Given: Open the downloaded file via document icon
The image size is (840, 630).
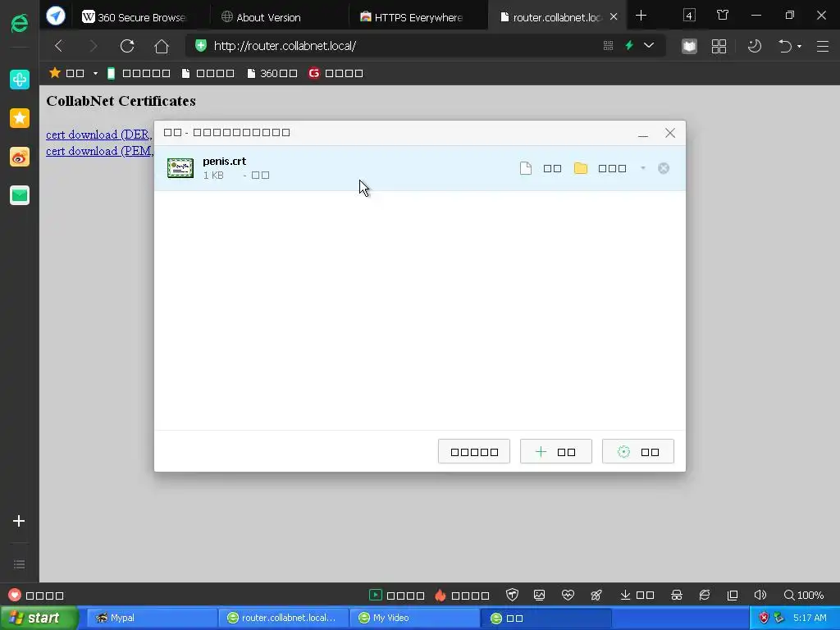Looking at the screenshot, I should [526, 168].
